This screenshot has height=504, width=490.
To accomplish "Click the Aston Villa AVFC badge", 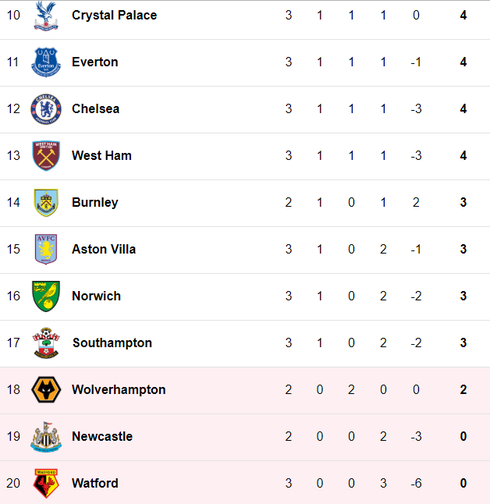I will [46, 249].
